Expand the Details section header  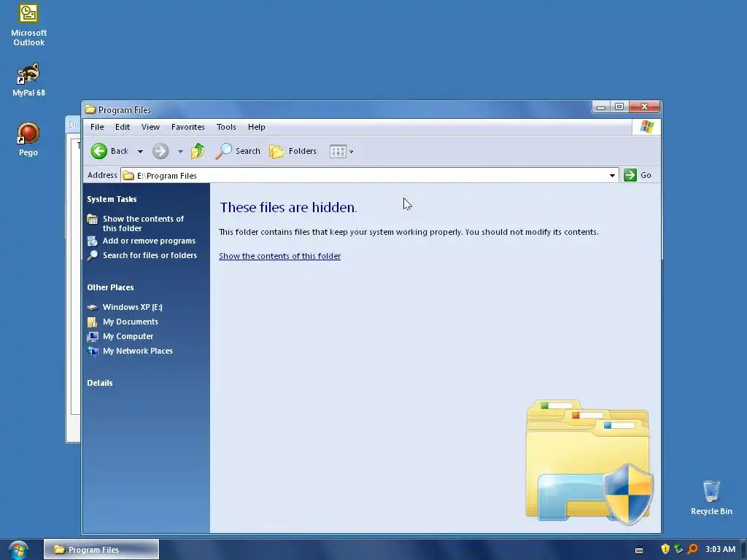[x=100, y=383]
